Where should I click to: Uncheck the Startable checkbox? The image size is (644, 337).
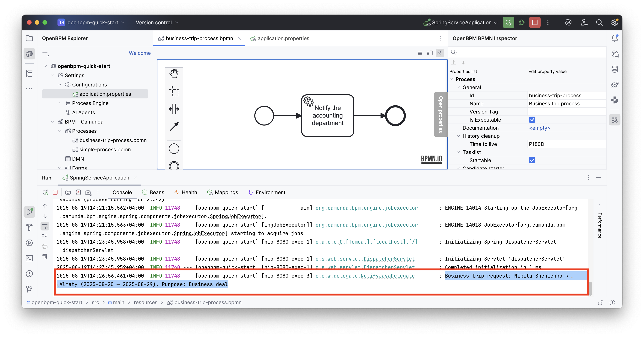pos(532,160)
